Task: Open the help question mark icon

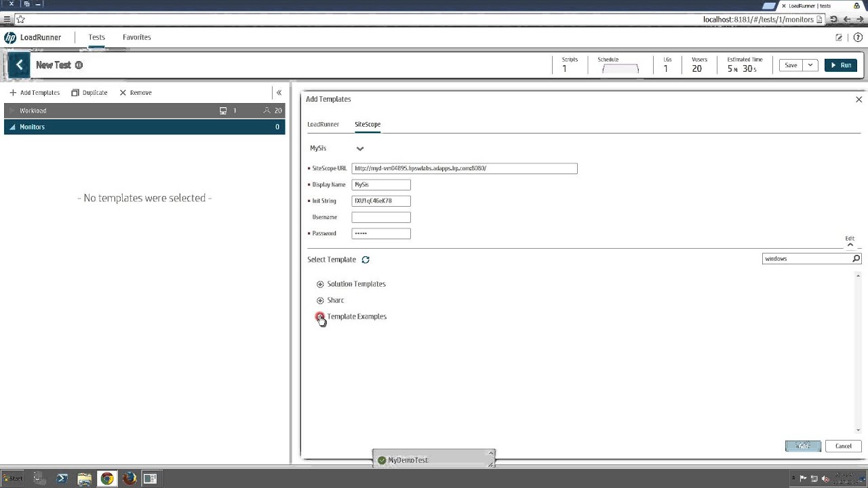Action: tap(858, 38)
